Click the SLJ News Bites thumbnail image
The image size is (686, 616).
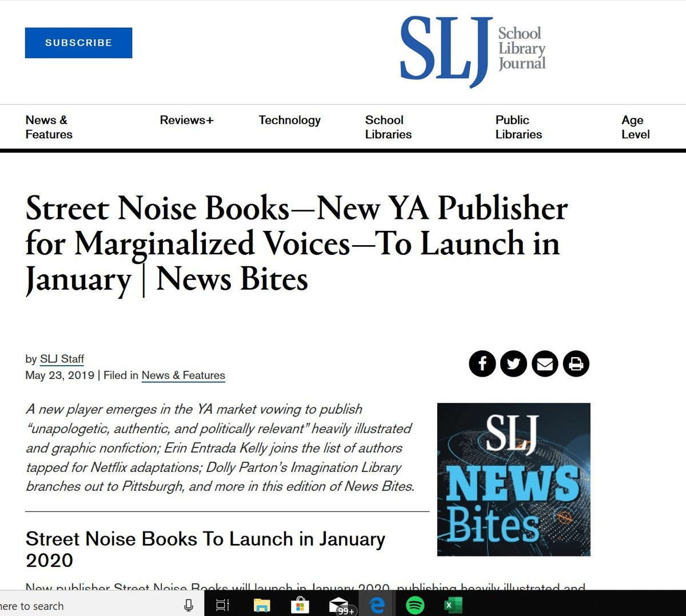click(513, 479)
